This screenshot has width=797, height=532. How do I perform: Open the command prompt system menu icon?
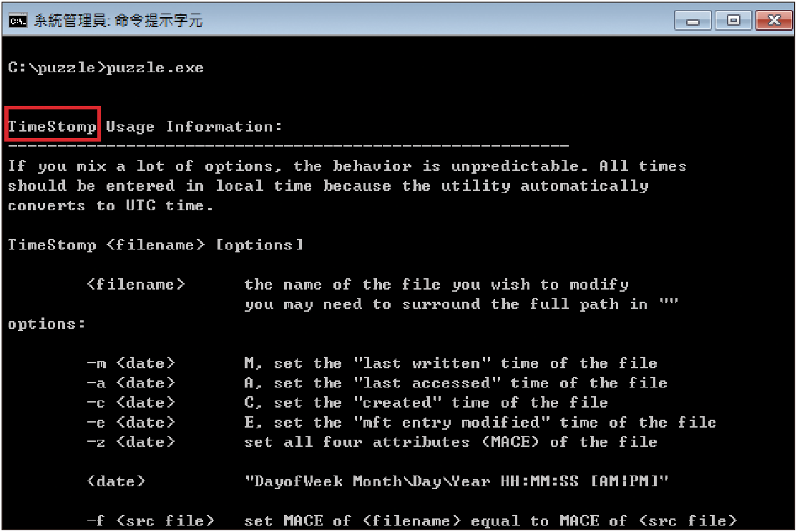click(x=18, y=20)
